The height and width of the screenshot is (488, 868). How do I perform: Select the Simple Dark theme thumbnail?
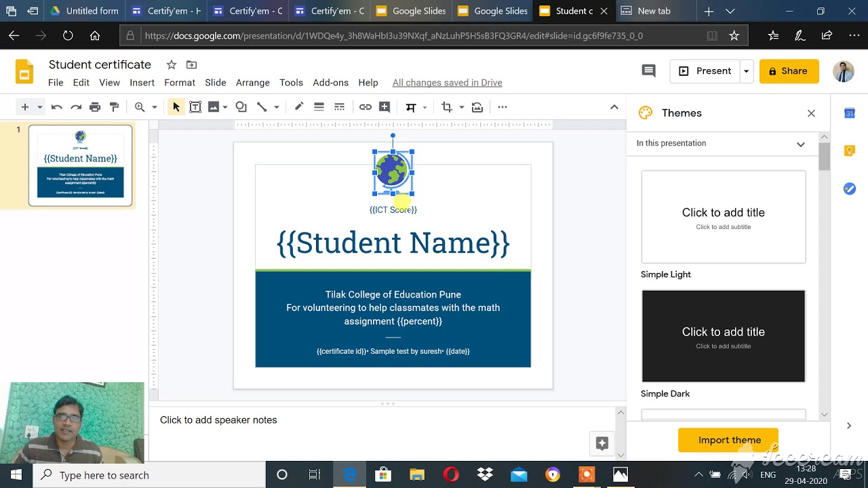(723, 336)
